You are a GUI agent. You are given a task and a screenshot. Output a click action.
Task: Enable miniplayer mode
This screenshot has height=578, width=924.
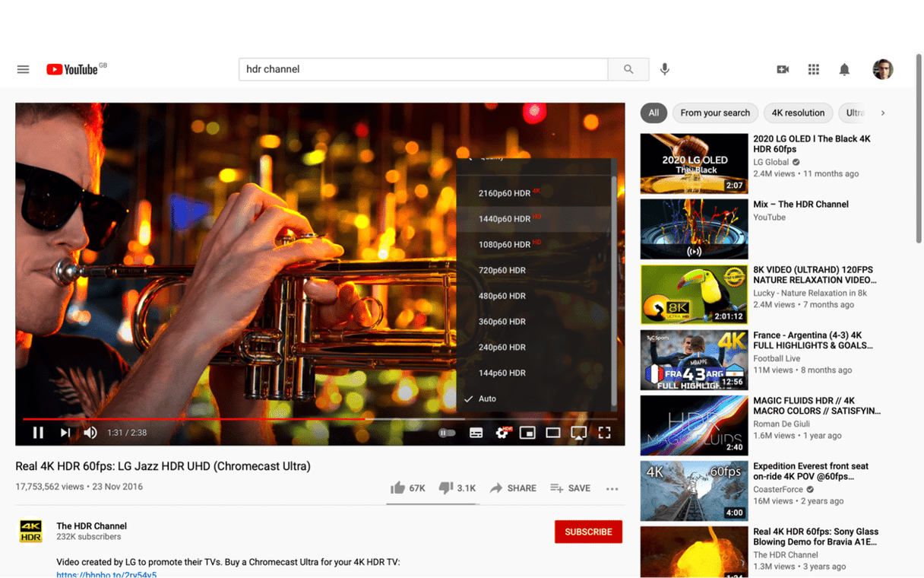pos(527,433)
